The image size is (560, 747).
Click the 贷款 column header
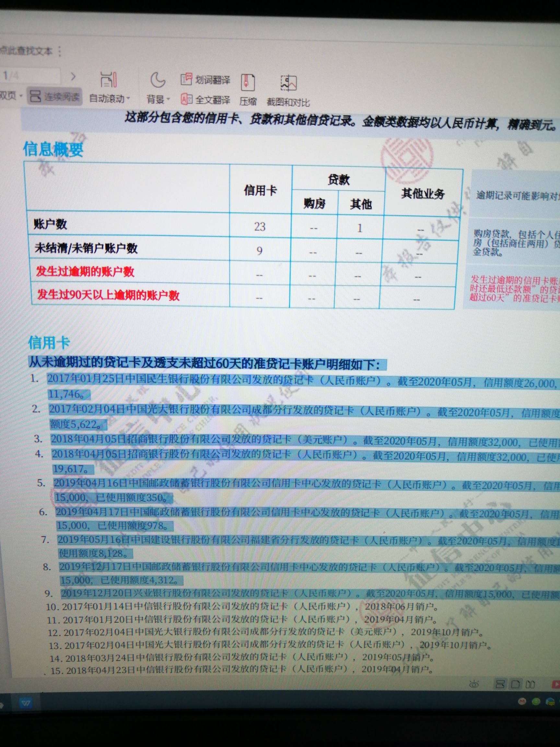(339, 180)
